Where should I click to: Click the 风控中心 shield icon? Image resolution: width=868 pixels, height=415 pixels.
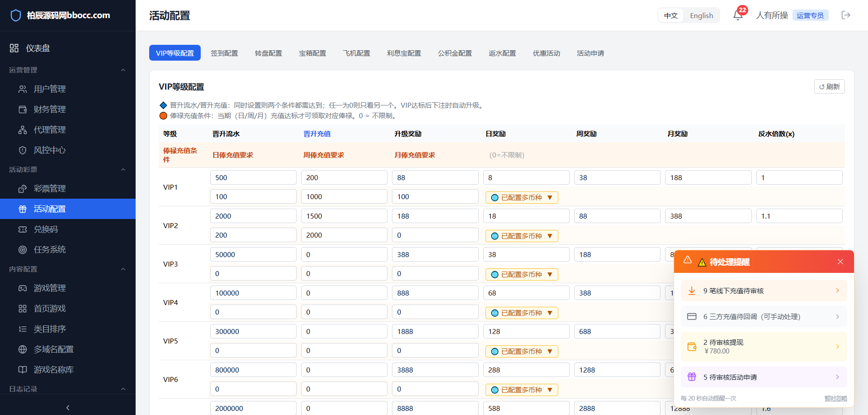pos(23,150)
